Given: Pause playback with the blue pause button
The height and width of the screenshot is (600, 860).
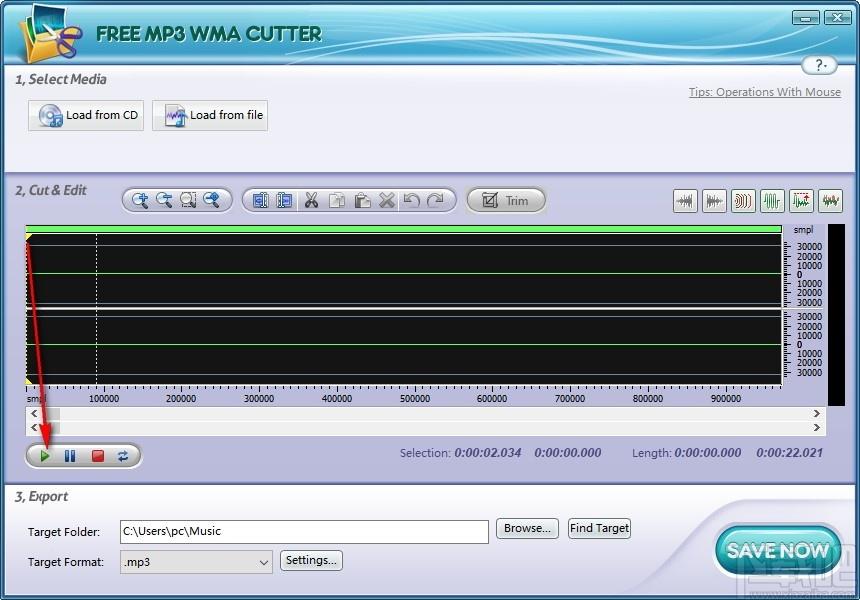Looking at the screenshot, I should tap(70, 456).
